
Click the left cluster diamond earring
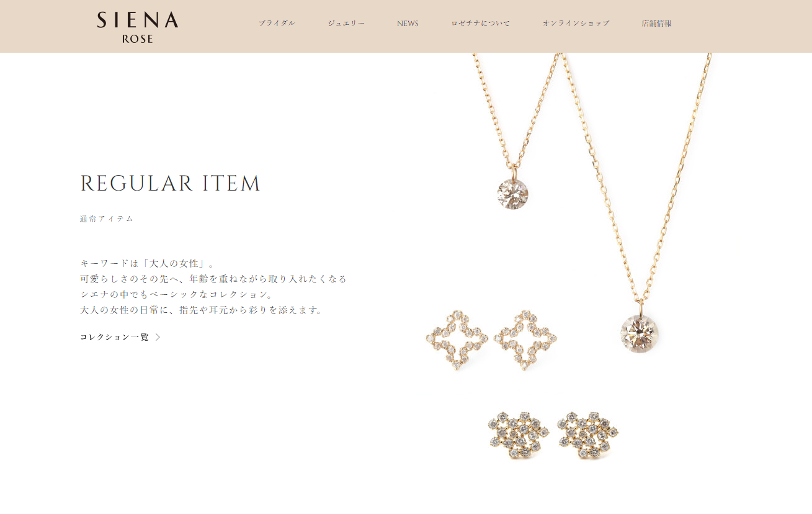click(x=519, y=435)
